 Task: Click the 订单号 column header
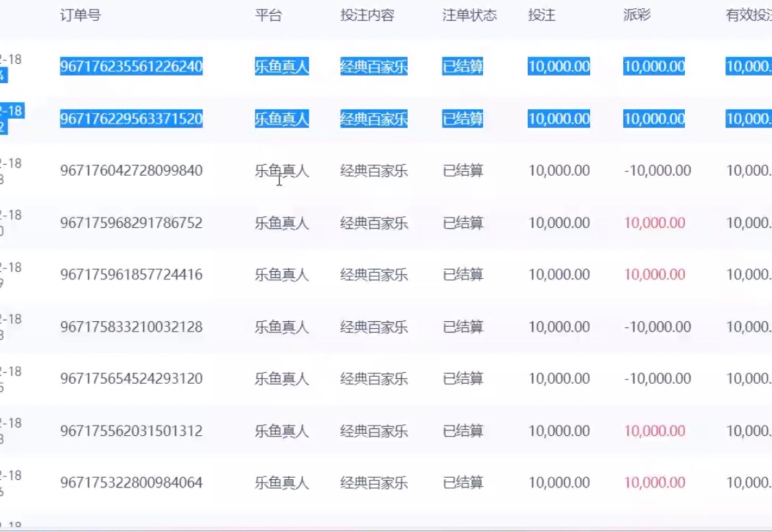coord(80,15)
